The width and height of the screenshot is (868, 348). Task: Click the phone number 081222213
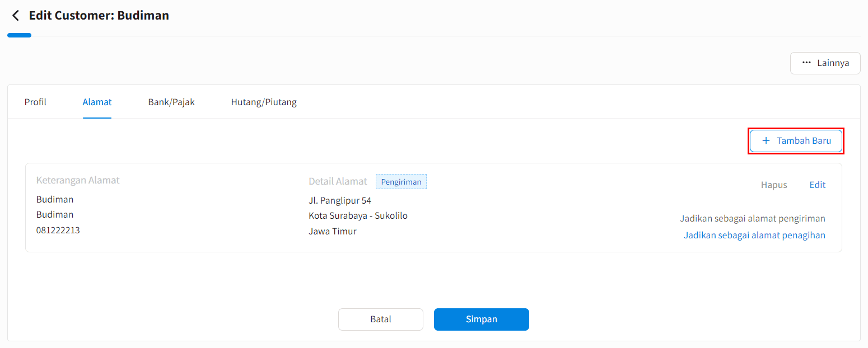(58, 230)
